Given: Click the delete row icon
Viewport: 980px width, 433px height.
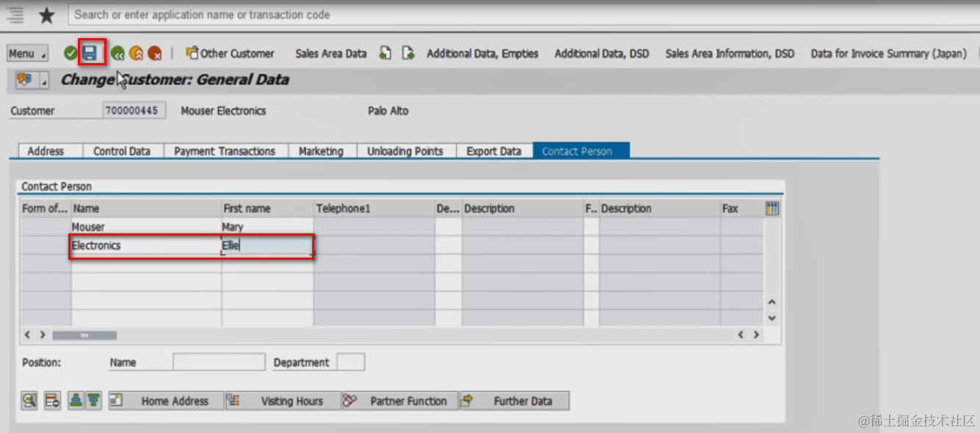Looking at the screenshot, I should 51,401.
